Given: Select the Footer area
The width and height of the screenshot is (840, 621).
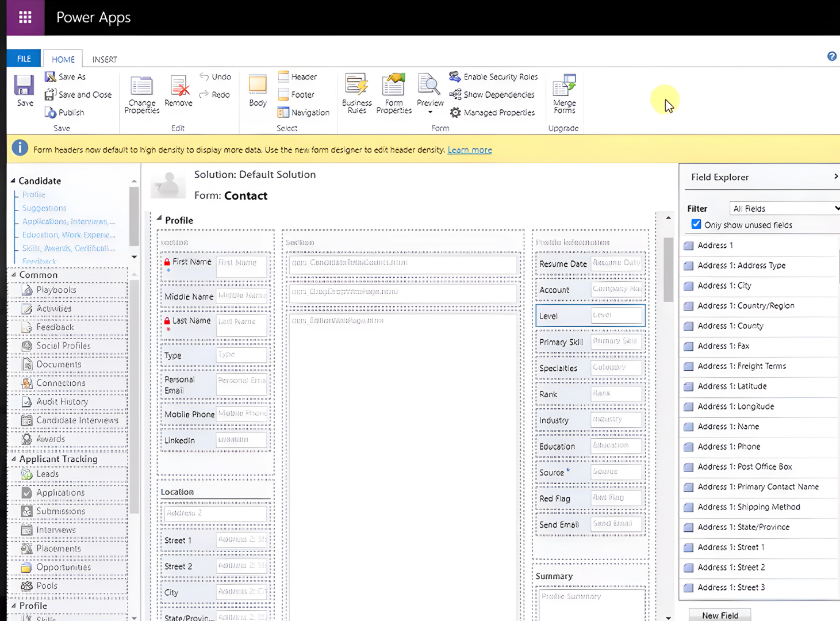Looking at the screenshot, I should pos(296,94).
